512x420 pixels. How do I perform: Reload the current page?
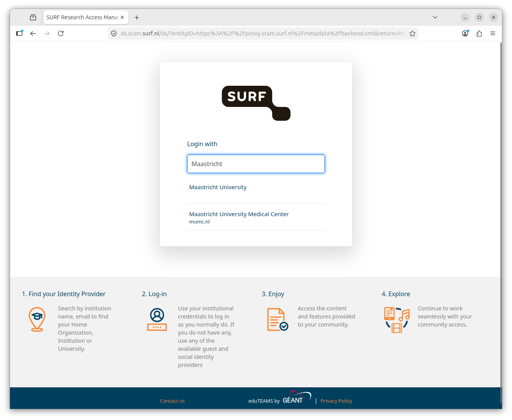[x=61, y=33]
